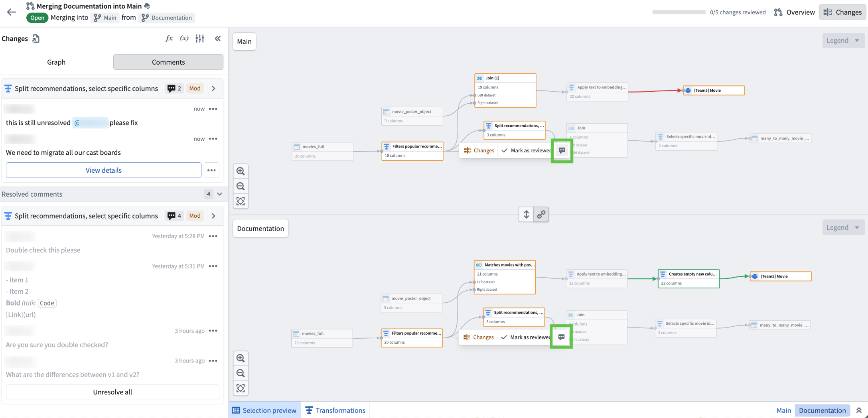The height and width of the screenshot is (418, 868).
Task: Collapse the Resolved comments section
Action: [219, 194]
